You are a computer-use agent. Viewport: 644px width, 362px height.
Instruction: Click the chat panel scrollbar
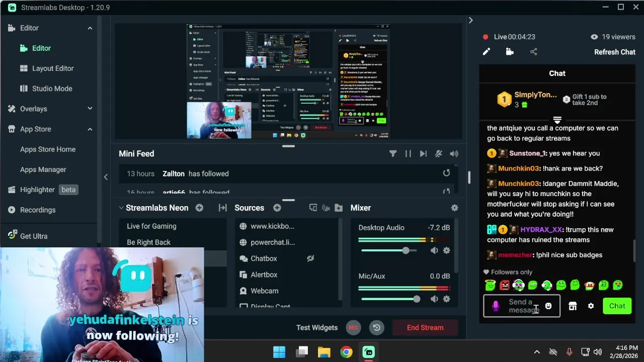(x=633, y=251)
